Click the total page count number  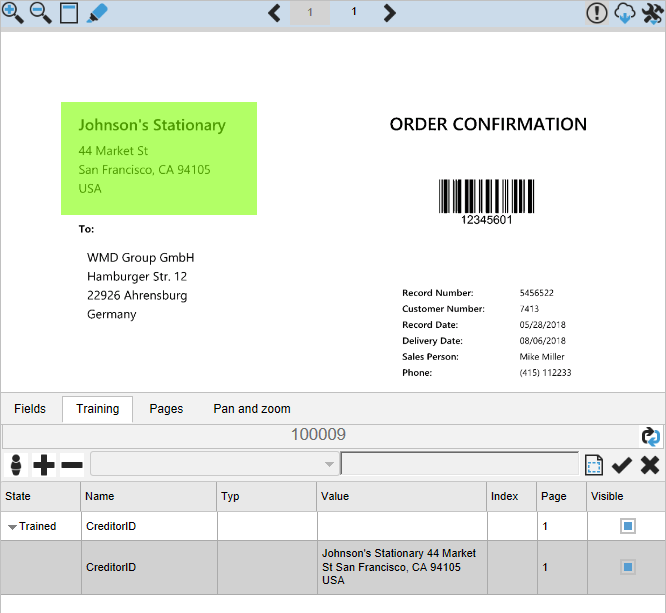(x=353, y=11)
